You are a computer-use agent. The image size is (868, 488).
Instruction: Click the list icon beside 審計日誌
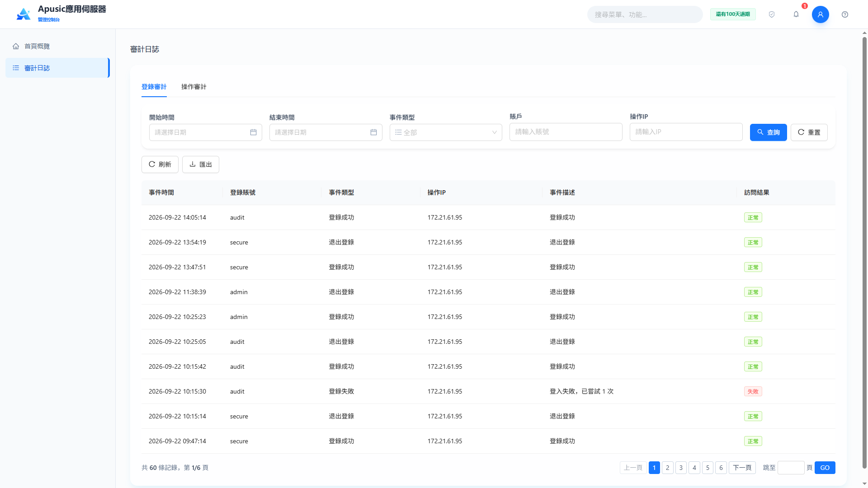[16, 68]
